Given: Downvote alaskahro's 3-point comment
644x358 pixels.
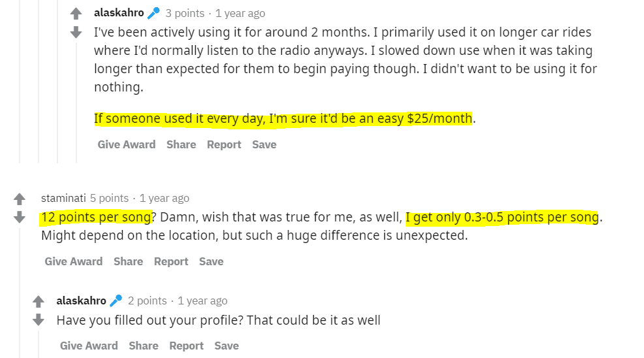Looking at the screenshot, I should (x=76, y=32).
